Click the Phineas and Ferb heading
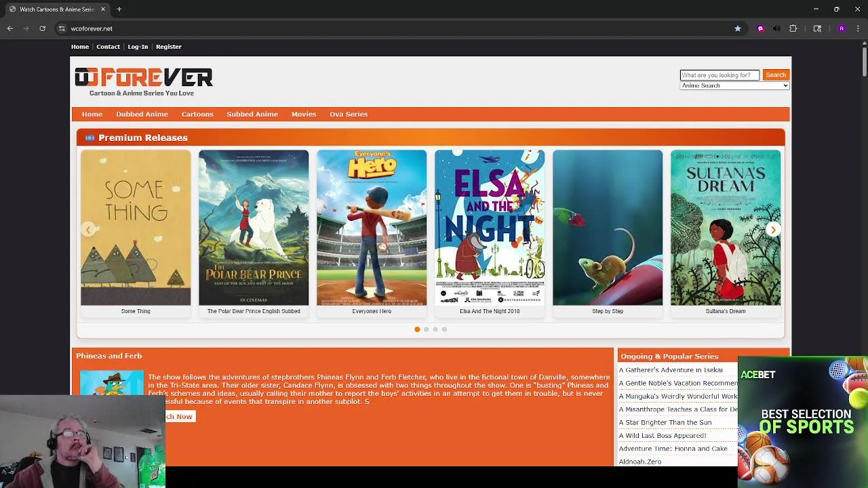The width and height of the screenshot is (868, 488). pyautogui.click(x=108, y=356)
